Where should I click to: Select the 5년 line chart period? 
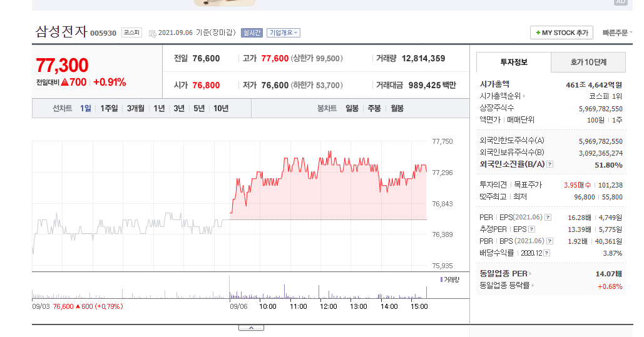pos(199,108)
